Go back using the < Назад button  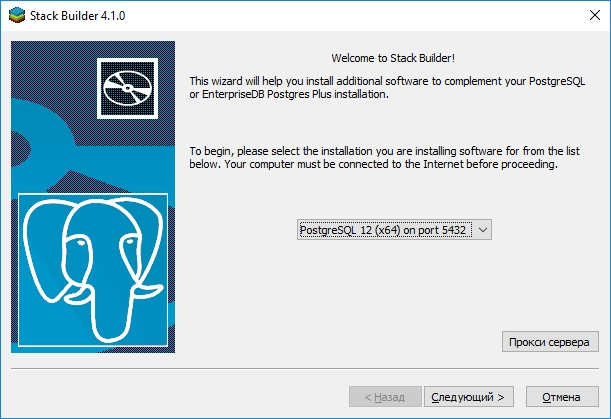pyautogui.click(x=384, y=396)
